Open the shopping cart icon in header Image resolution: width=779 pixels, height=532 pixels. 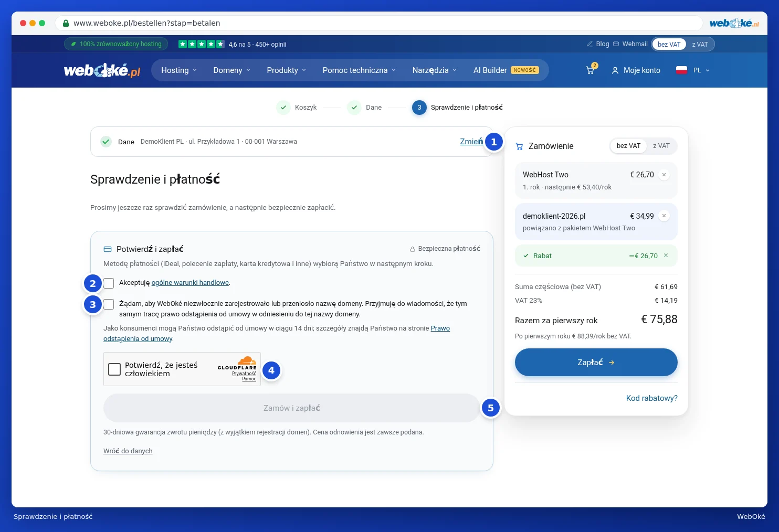pyautogui.click(x=591, y=70)
